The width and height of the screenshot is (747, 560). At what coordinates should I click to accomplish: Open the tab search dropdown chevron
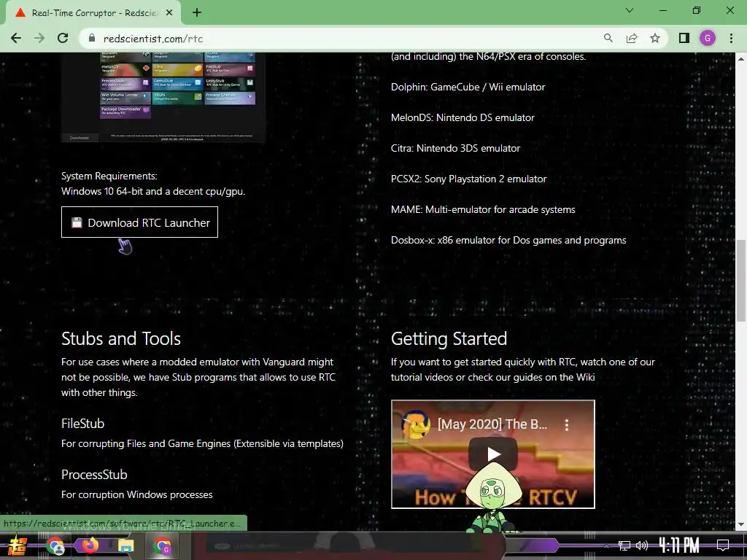point(630,10)
